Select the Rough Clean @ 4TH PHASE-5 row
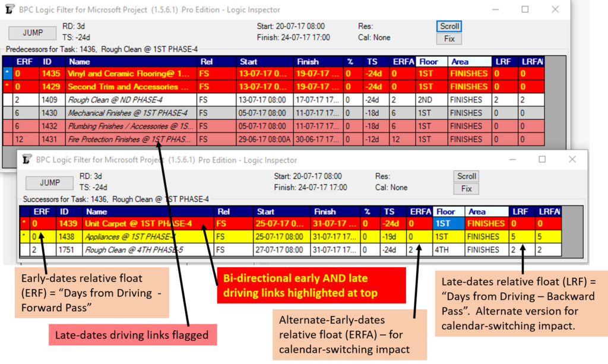 click(x=137, y=249)
